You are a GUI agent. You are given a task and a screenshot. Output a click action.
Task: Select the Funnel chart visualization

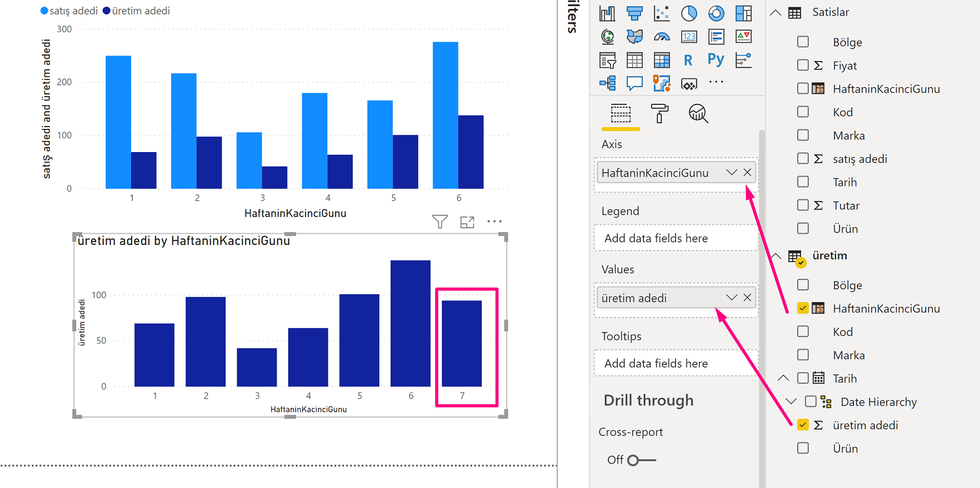point(634,13)
